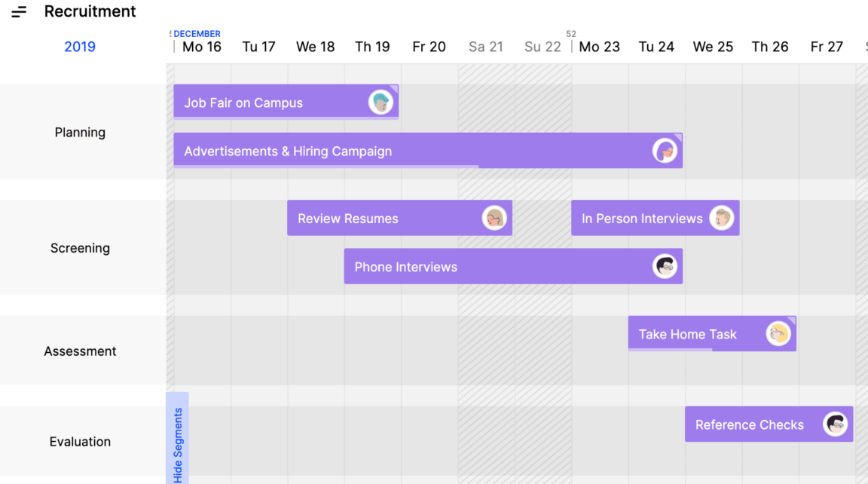Collapse the Screening segment row
This screenshot has height=484, width=868.
coord(80,247)
